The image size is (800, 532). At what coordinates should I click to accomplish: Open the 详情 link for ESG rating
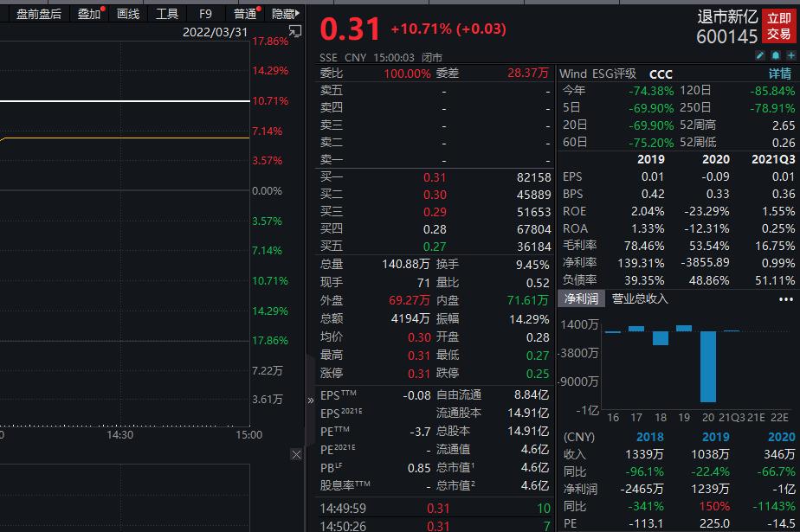[x=781, y=74]
